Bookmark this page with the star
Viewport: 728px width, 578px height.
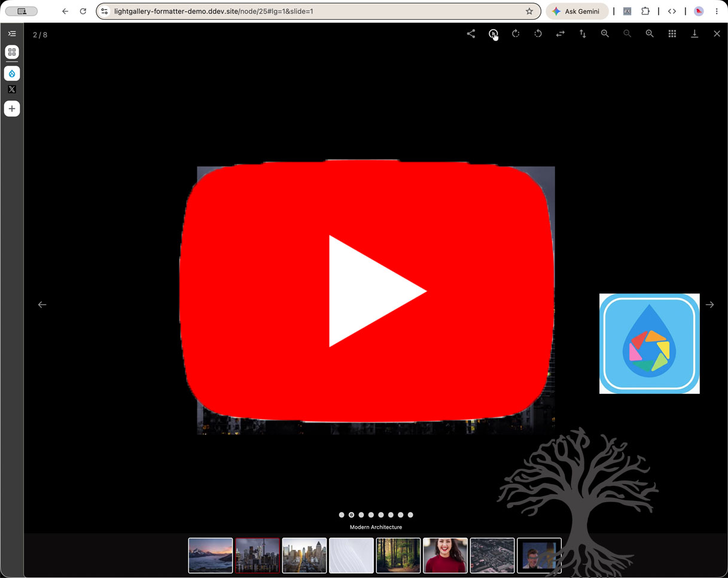click(529, 11)
